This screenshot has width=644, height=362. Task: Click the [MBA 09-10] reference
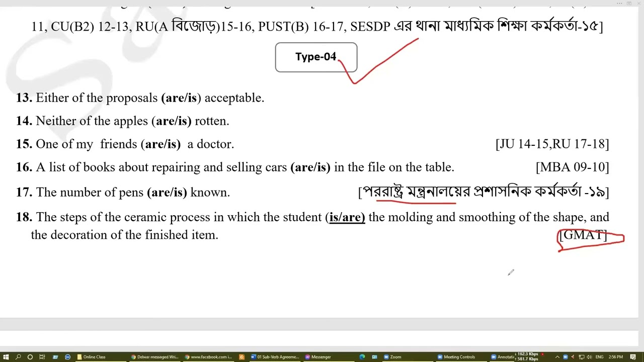coord(572,167)
